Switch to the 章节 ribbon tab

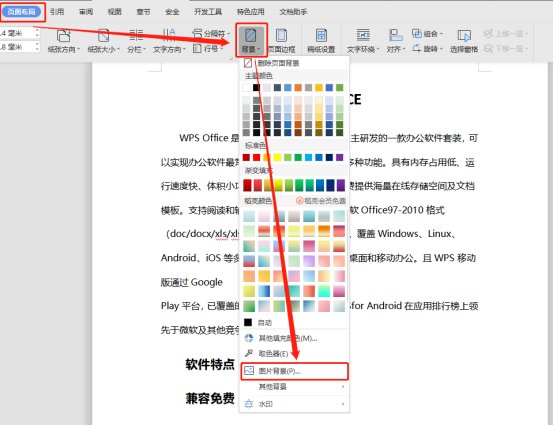click(x=143, y=12)
